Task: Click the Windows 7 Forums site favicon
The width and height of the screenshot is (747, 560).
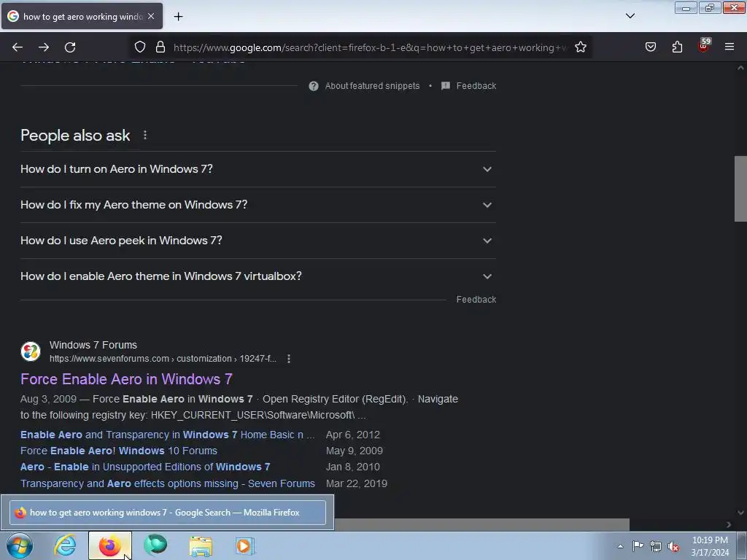Action: [x=31, y=351]
